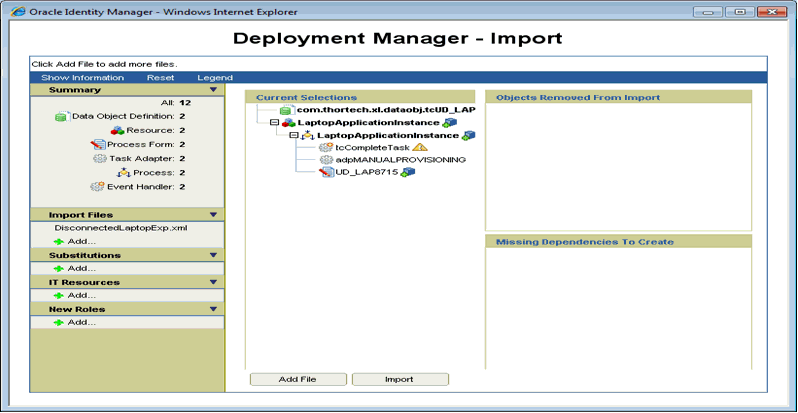798x413 pixels.
Task: Click the blue cube status icon after the nested LaptopApplicationInstance
Action: 468,135
